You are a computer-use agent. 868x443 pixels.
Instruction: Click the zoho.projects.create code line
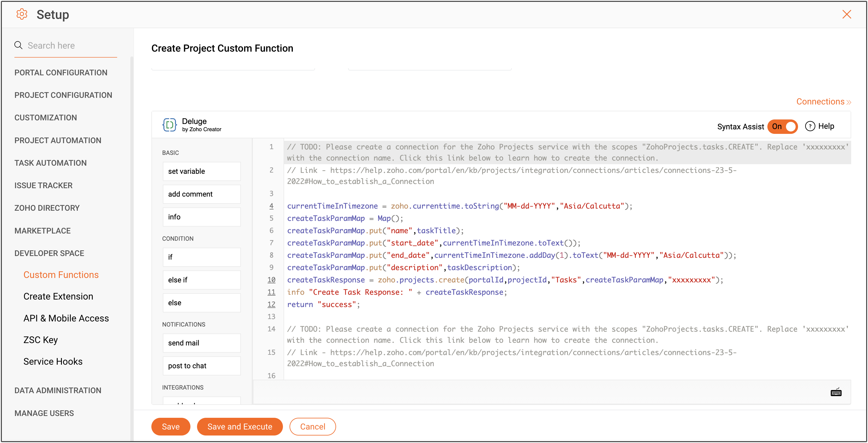click(505, 280)
